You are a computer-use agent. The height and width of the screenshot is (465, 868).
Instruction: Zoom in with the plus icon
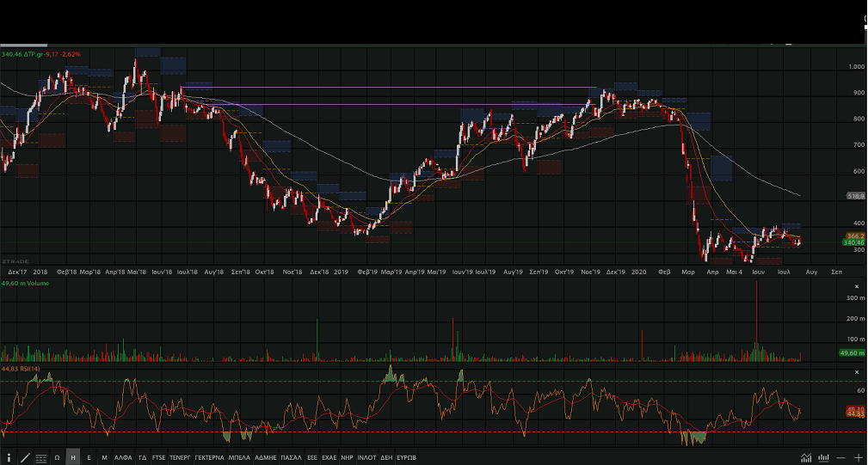(x=858, y=457)
